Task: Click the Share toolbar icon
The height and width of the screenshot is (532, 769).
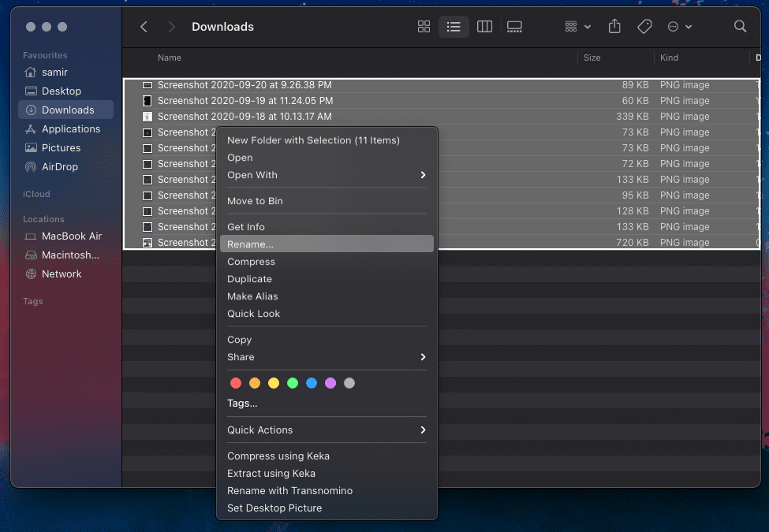Action: (x=614, y=27)
